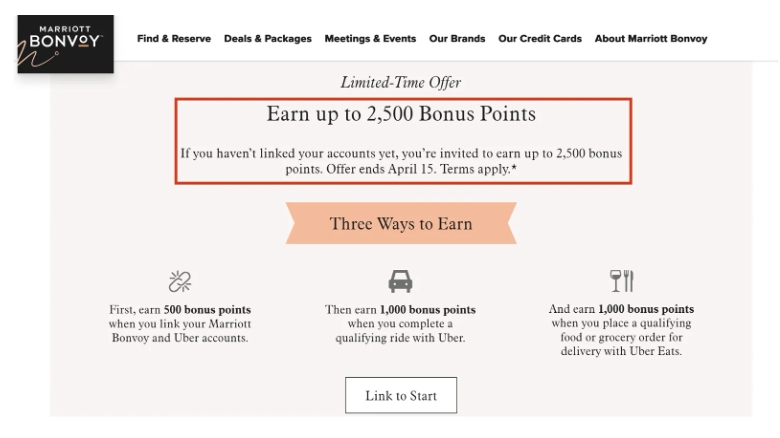The width and height of the screenshot is (780, 438).
Task: Open the About Marriott Bonvoy menu
Action: coord(651,38)
